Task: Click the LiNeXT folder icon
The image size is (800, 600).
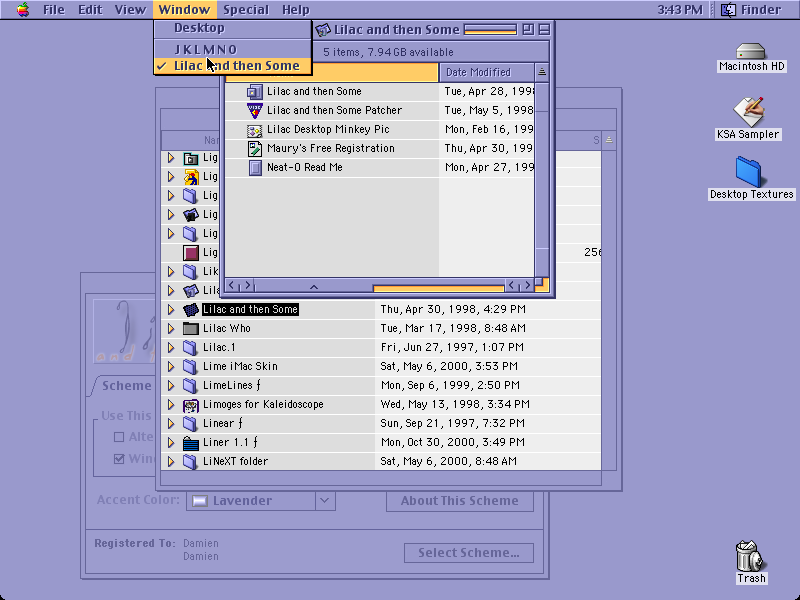Action: [x=190, y=462]
